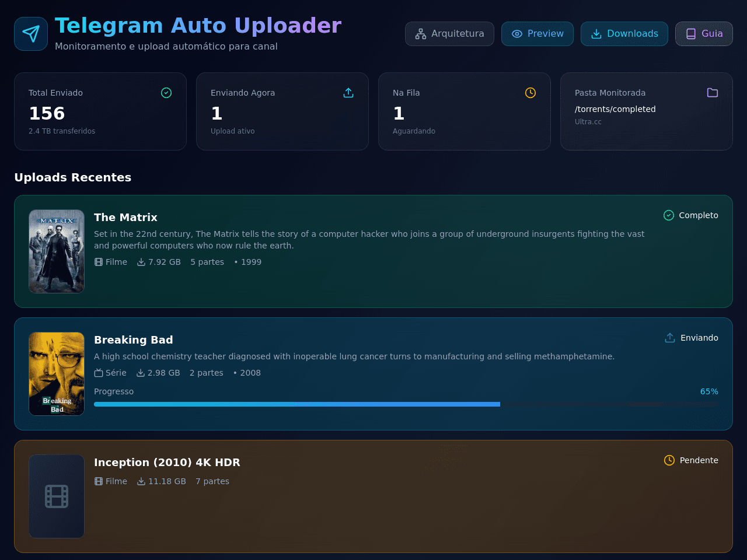Image resolution: width=747 pixels, height=560 pixels.
Task: Click the Monitoramento e upload subtitle
Action: [166, 46]
